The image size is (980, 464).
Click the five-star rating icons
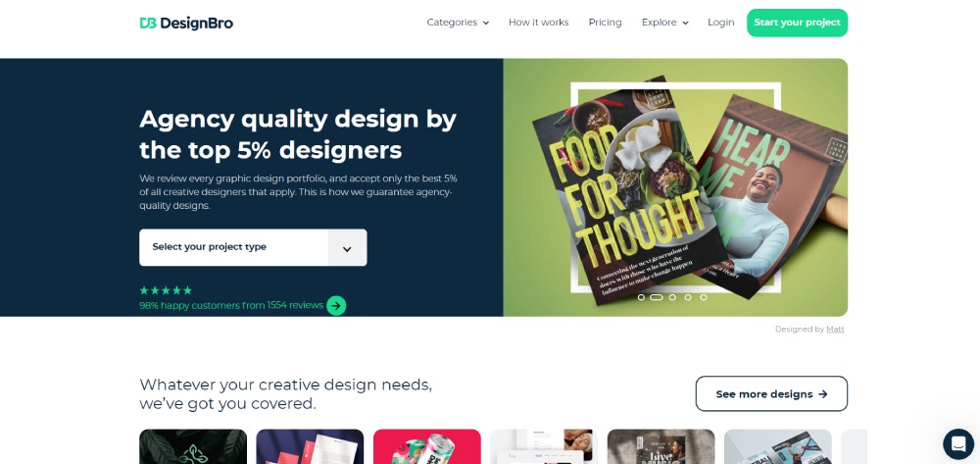166,290
